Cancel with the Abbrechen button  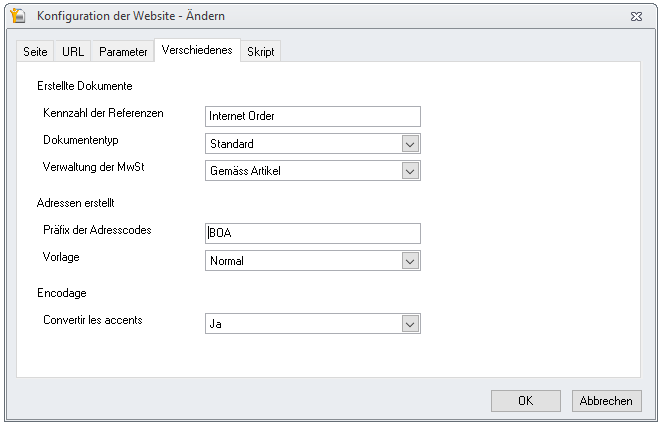point(606,401)
